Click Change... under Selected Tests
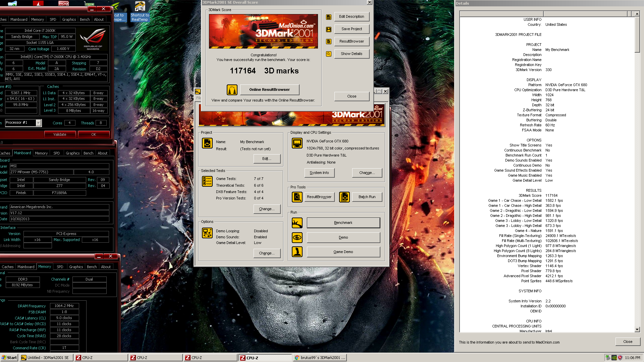Viewport: 644px width, 362px height. pos(267,209)
